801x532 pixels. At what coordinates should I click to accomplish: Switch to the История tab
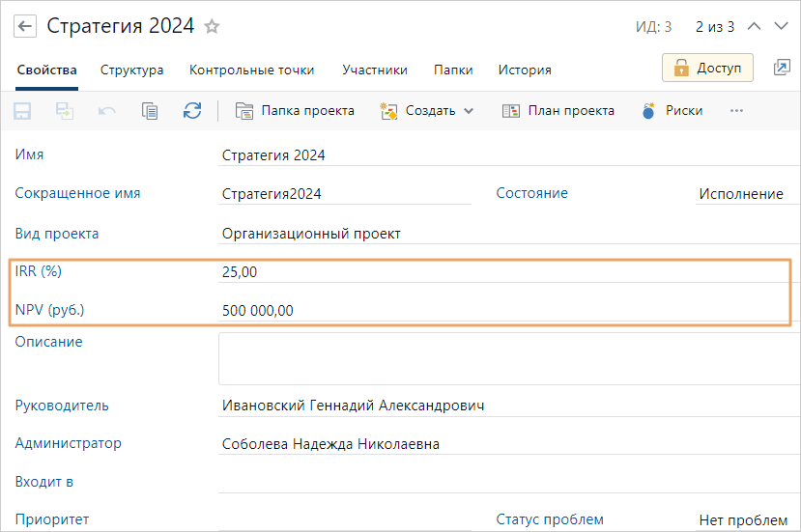click(525, 70)
